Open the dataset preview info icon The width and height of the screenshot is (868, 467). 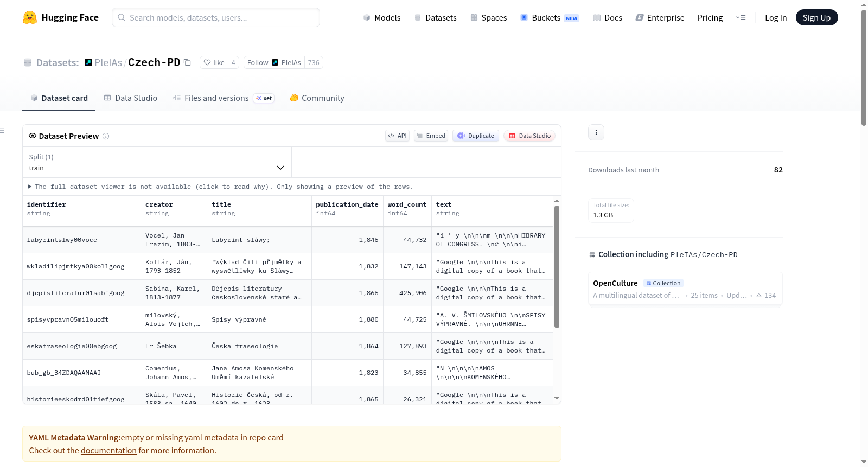[106, 136]
